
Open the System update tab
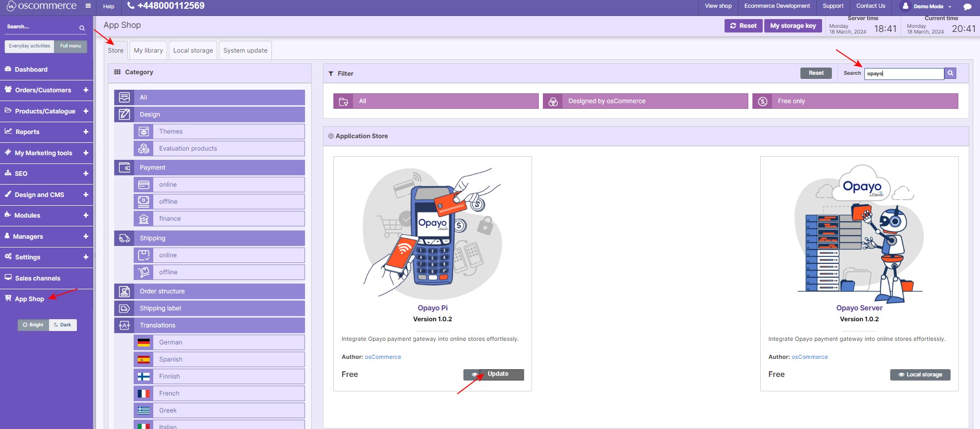point(245,51)
